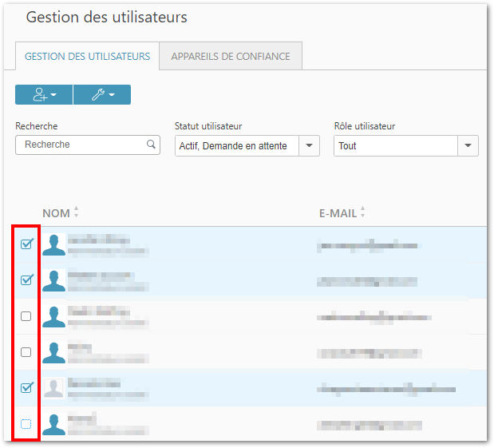
Task: Sort users by the NOM column arrows
Action: pos(77,212)
